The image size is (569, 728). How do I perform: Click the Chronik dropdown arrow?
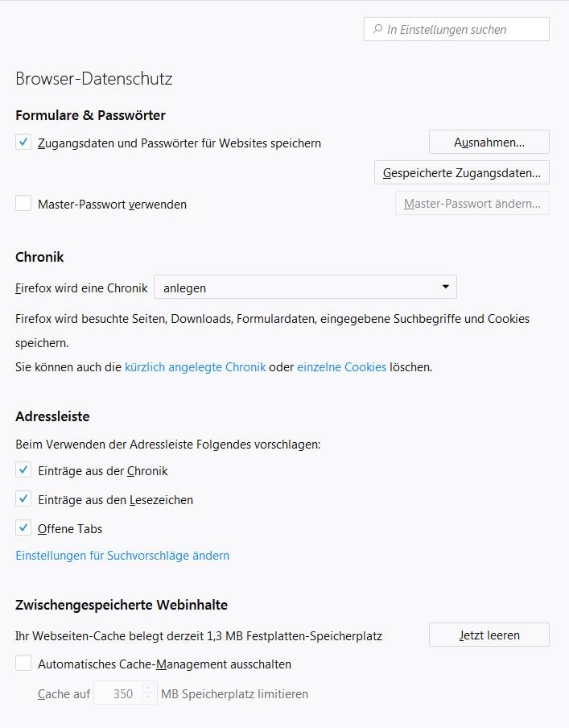(445, 287)
